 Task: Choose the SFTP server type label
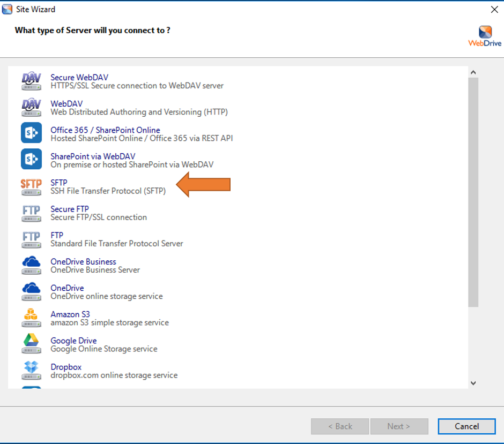click(x=59, y=183)
